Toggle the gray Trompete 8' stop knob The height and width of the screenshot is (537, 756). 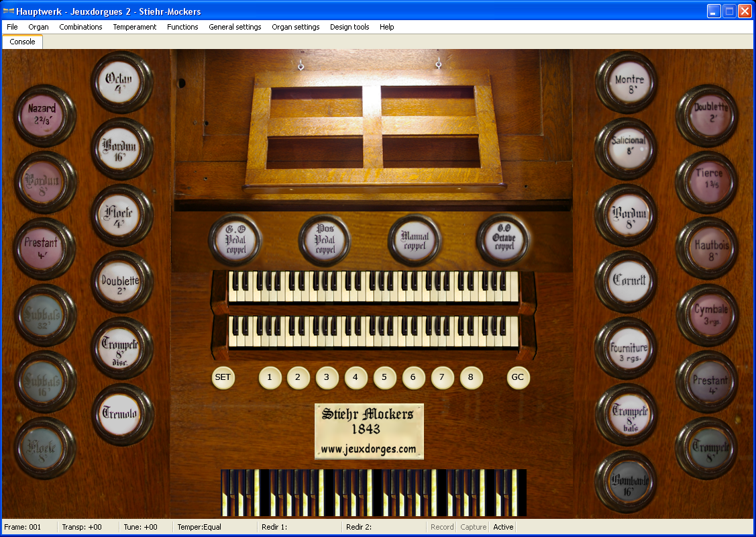(x=707, y=448)
